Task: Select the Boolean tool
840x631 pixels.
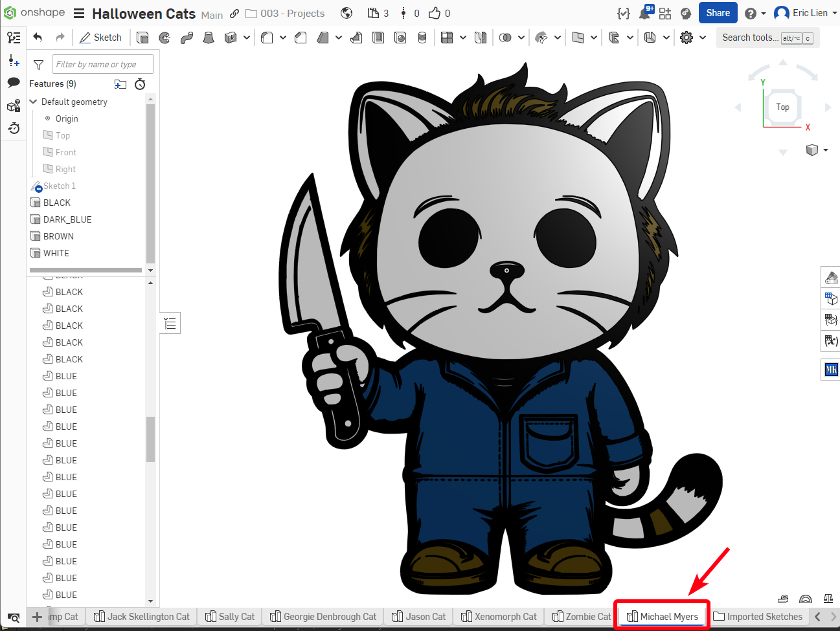Action: click(x=505, y=38)
